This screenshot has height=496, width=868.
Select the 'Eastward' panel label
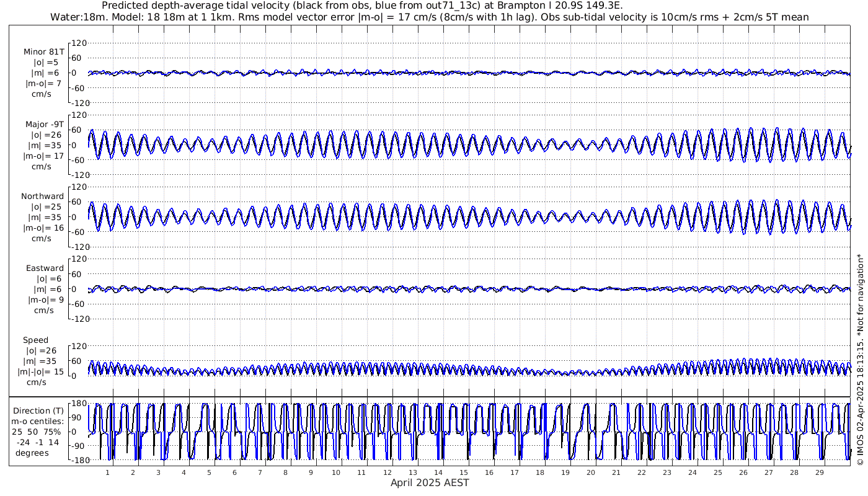(x=45, y=268)
